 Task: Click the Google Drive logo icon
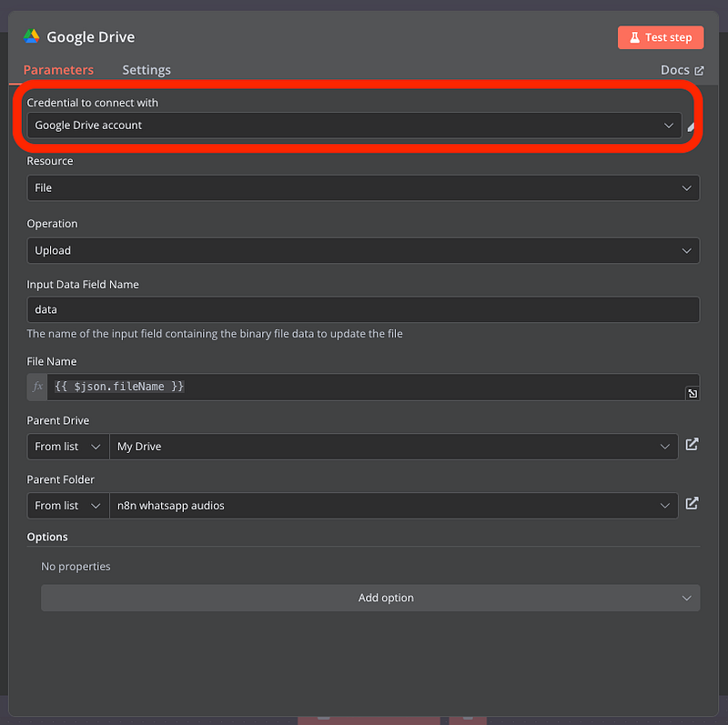click(x=31, y=37)
